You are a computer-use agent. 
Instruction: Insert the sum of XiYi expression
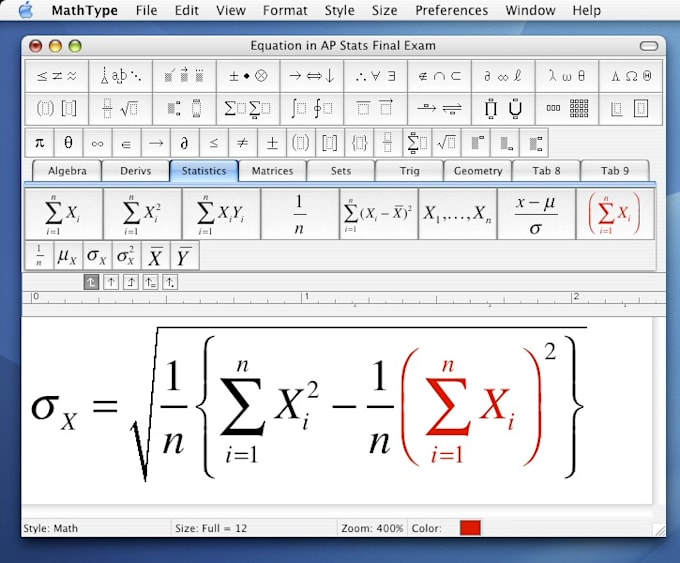[x=222, y=214]
